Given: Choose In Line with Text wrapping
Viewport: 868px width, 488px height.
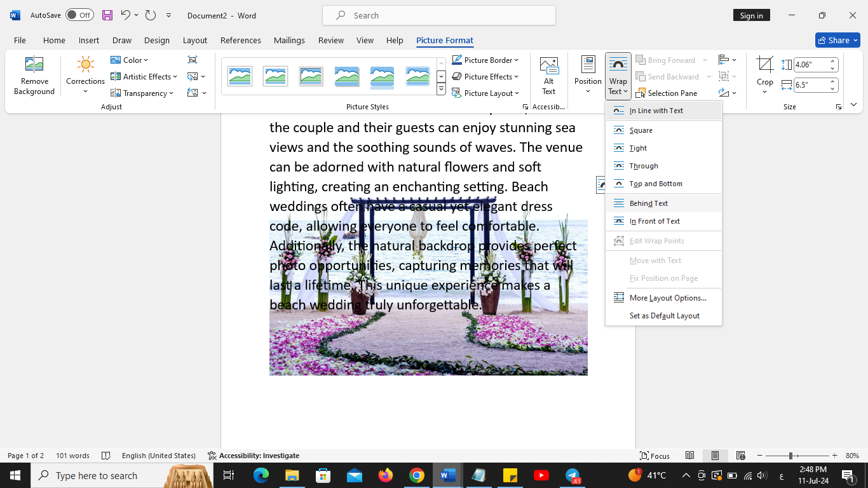Looking at the screenshot, I should coord(663,111).
